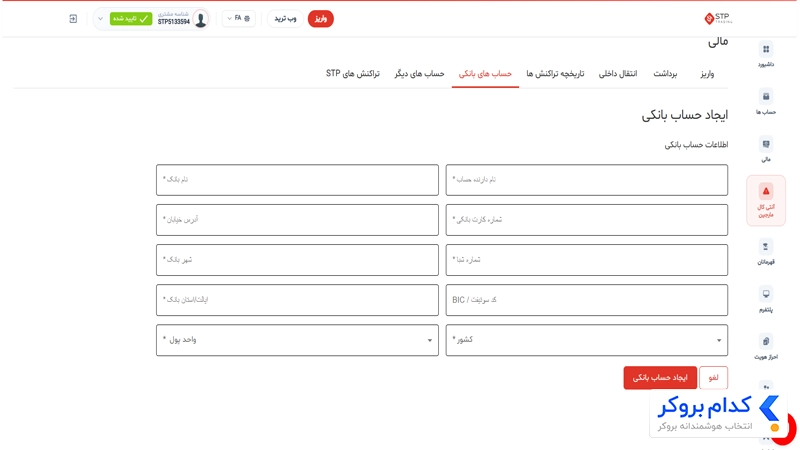Click the Street Address (آدرس خیابان) input field
800x450 pixels.
click(297, 220)
